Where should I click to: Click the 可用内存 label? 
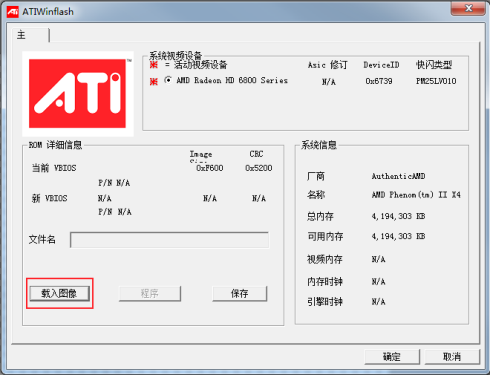click(325, 236)
